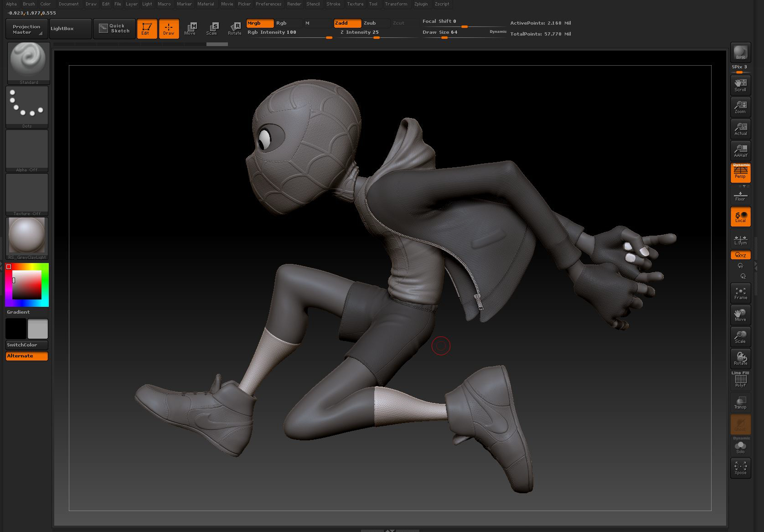Toggle XYZ rotation mode
764x532 pixels.
740,255
